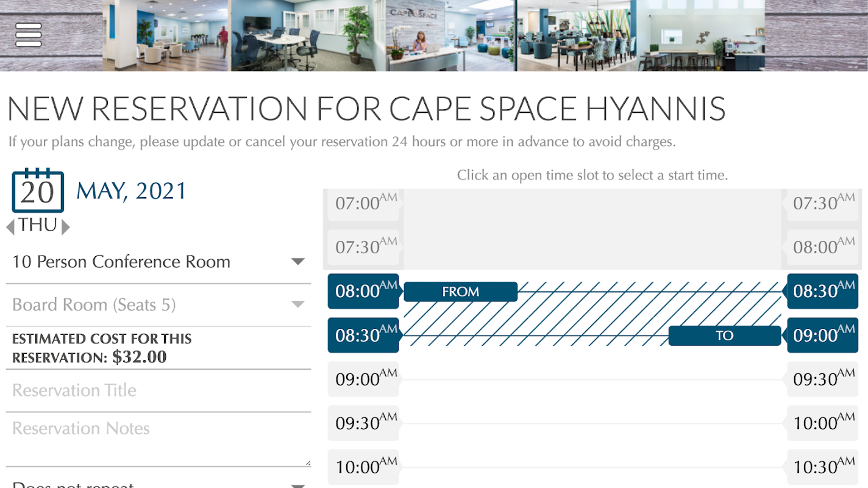
Task: Expand Board Room (Seats 5) dropdown
Action: [158, 304]
